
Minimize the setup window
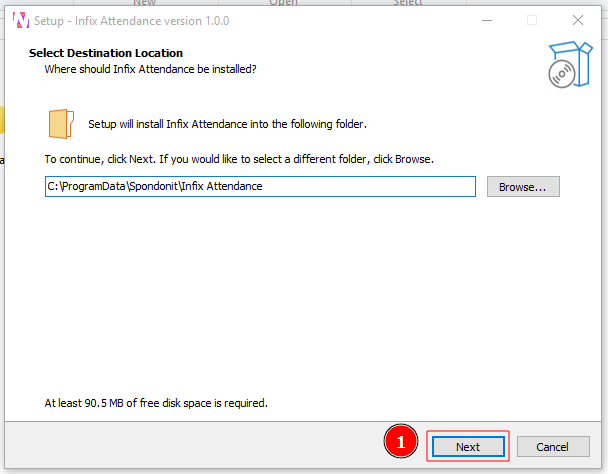[487, 20]
